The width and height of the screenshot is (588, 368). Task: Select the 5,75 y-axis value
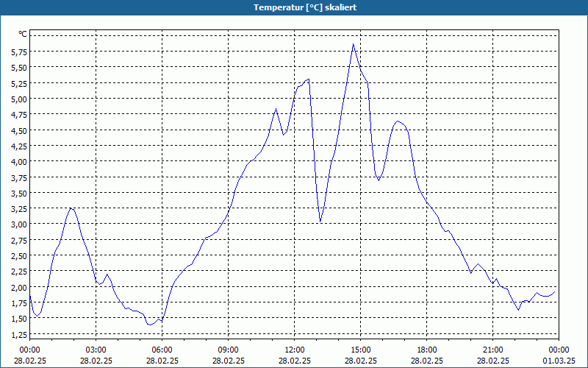(x=19, y=52)
